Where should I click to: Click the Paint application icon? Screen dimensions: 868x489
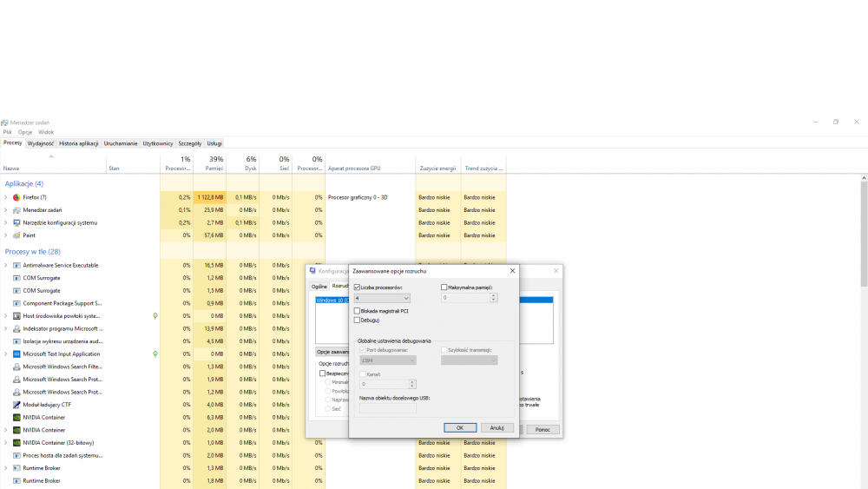(16, 235)
